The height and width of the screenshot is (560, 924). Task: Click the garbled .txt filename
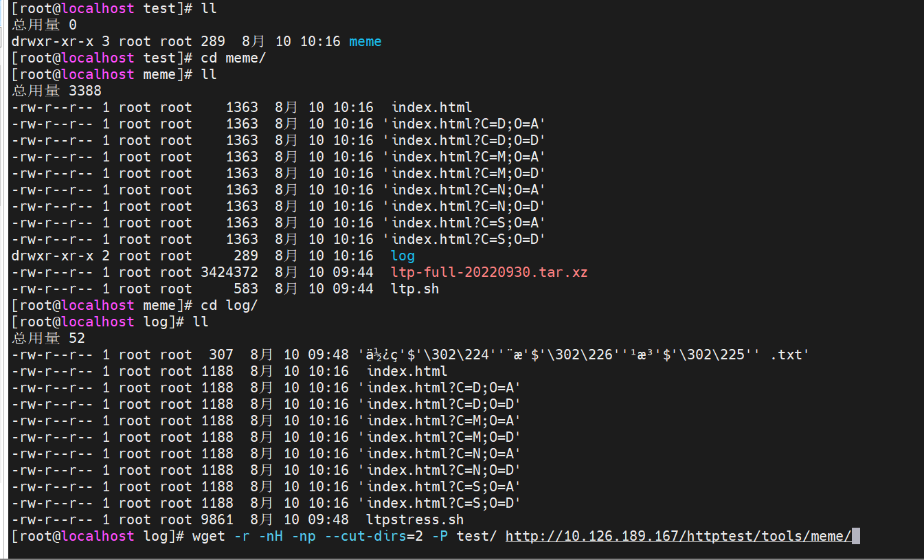coord(584,355)
